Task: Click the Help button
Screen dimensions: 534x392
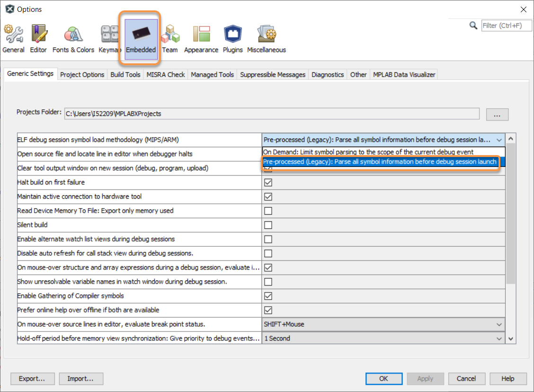Action: tap(508, 379)
